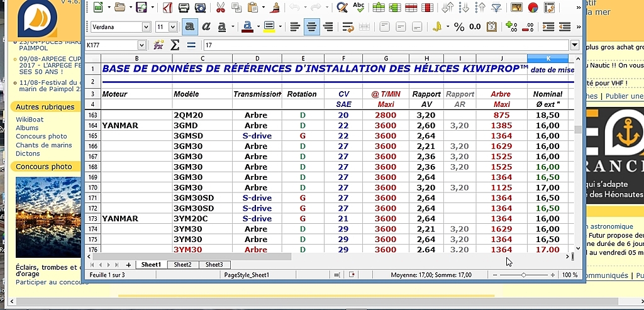Cut selection with the scissors icon

pos(220,7)
